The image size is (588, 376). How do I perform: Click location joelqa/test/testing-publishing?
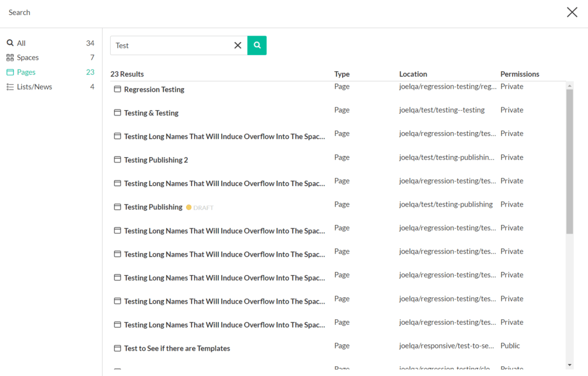click(446, 204)
